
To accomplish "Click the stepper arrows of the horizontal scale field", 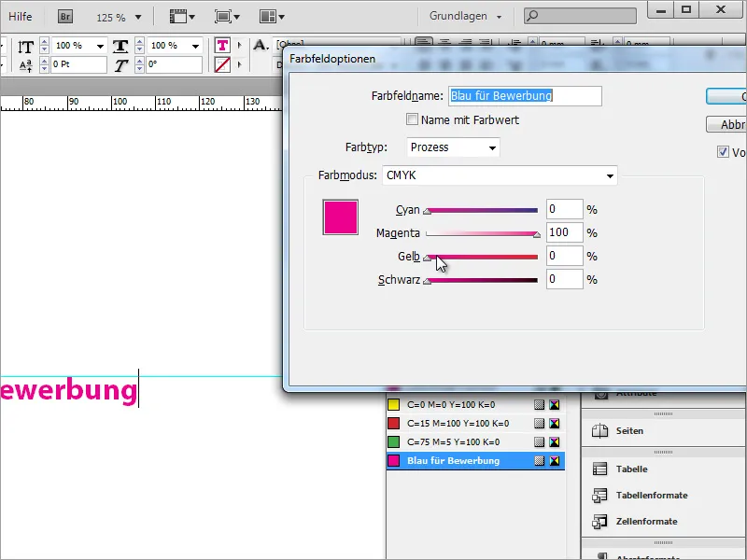I will [139, 46].
